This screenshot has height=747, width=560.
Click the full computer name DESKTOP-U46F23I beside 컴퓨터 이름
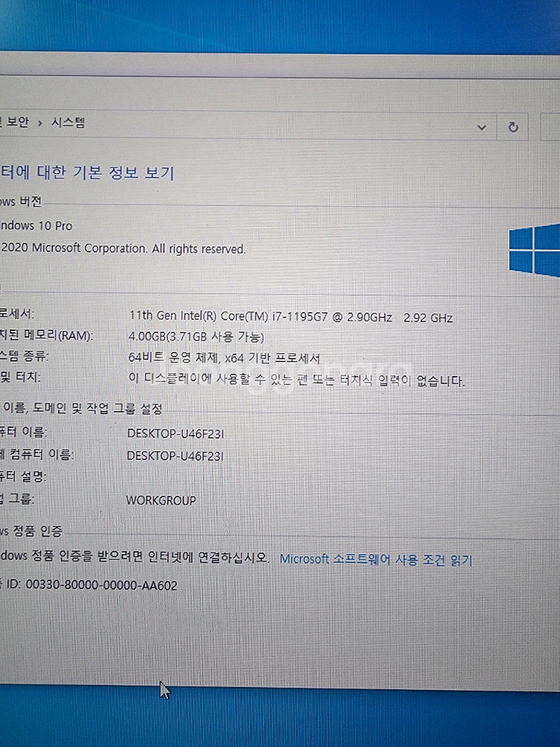[x=175, y=456]
